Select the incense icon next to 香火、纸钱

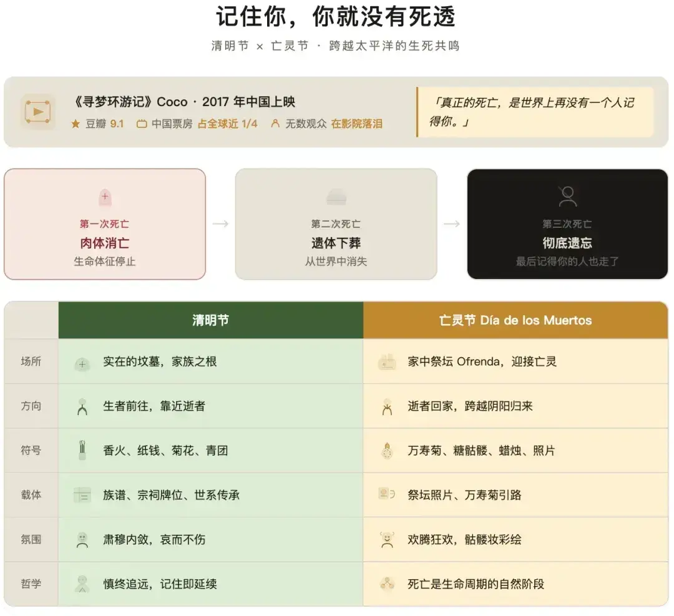pyautogui.click(x=84, y=451)
